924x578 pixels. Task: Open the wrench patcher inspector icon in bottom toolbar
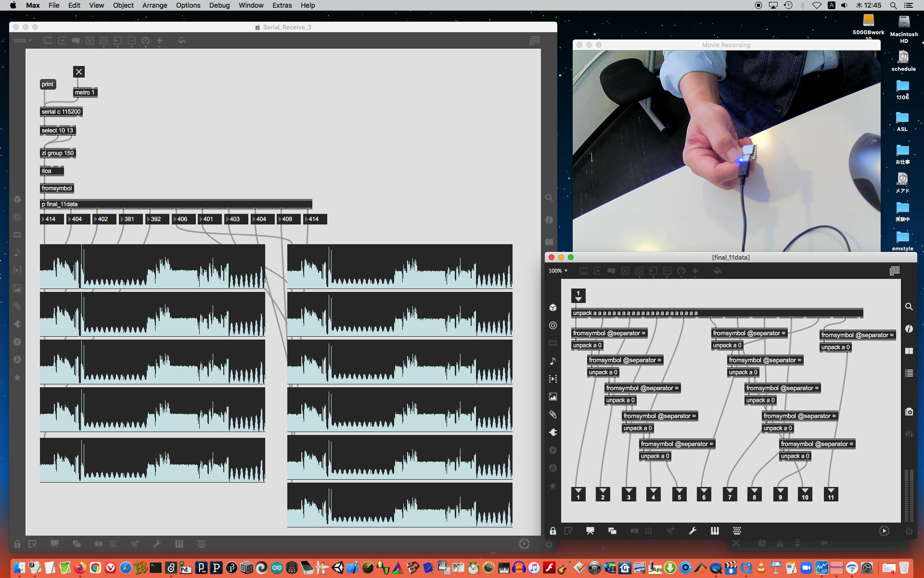[x=693, y=531]
